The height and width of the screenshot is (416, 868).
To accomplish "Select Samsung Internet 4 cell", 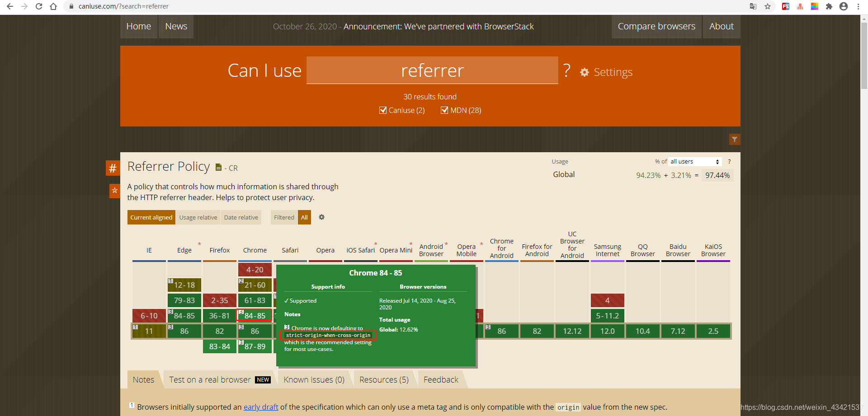I will 608,300.
